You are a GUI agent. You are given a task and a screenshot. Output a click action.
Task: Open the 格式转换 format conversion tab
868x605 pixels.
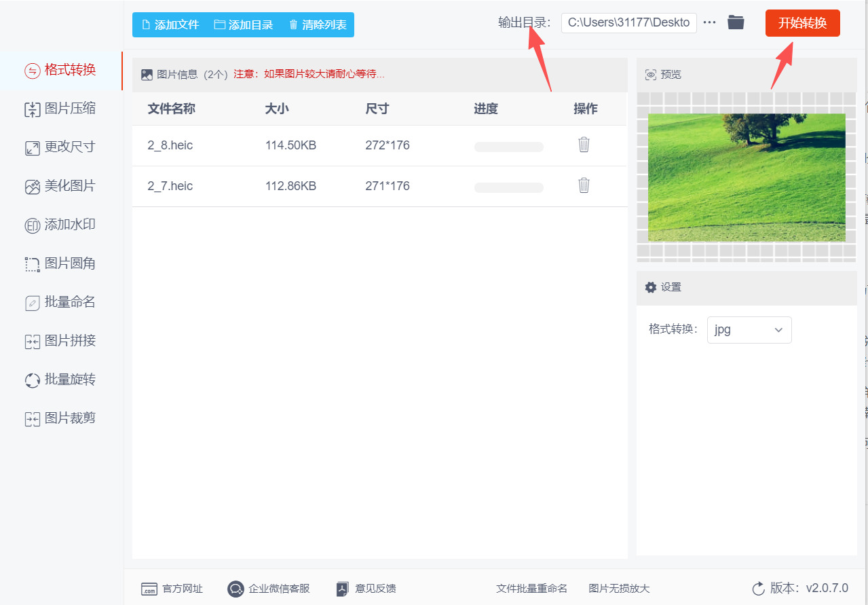pos(61,70)
